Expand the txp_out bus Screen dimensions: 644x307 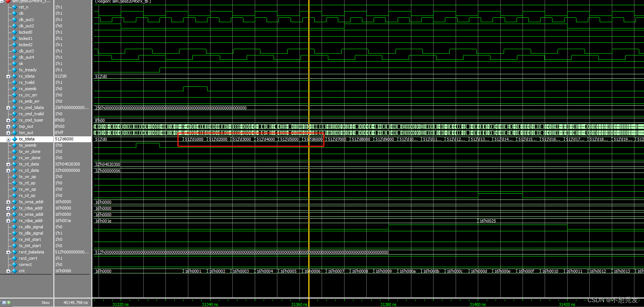[x=8, y=127]
